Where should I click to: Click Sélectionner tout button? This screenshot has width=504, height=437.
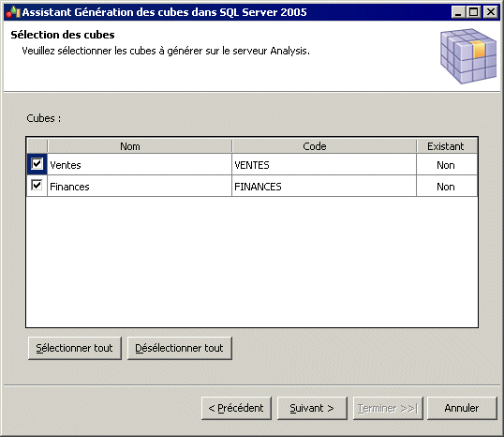75,348
